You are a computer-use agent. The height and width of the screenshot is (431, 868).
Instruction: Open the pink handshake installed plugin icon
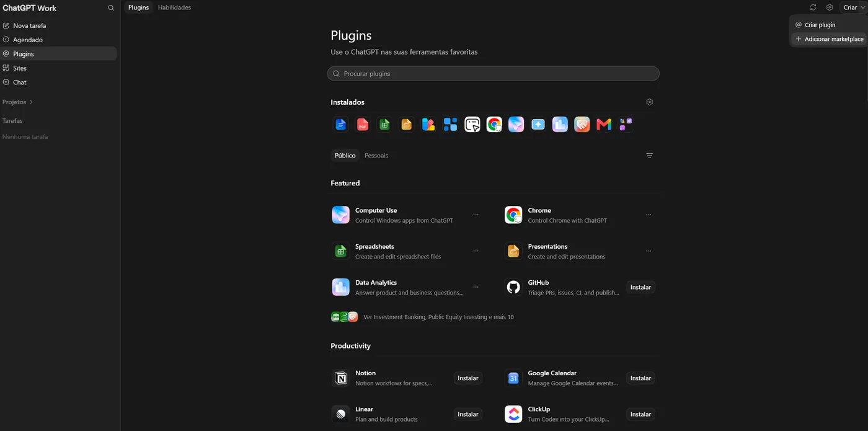[x=582, y=125]
